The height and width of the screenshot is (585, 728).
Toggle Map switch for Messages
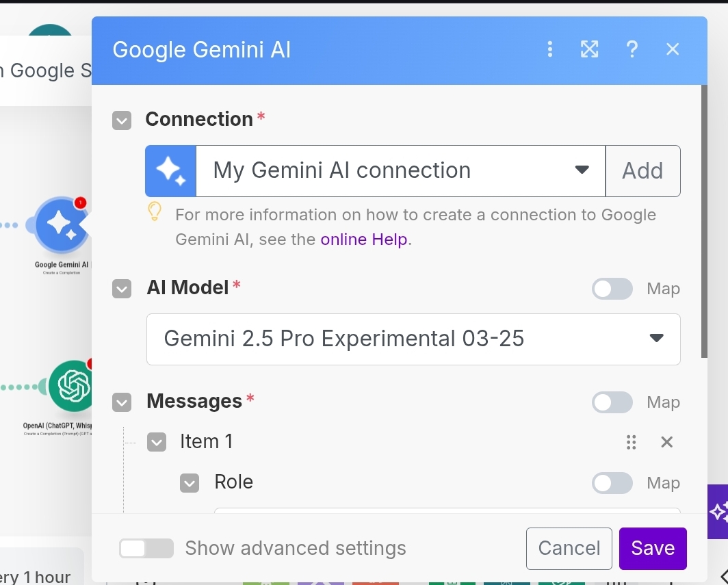coord(612,402)
